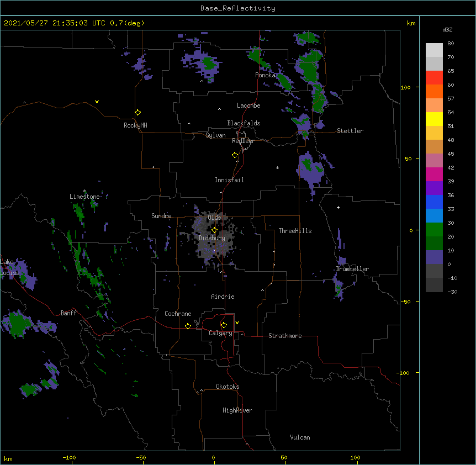This screenshot has width=476, height=465.
Task: Pick the slate purple 0-10 dBZ legend swatch
Action: pyautogui.click(x=434, y=257)
